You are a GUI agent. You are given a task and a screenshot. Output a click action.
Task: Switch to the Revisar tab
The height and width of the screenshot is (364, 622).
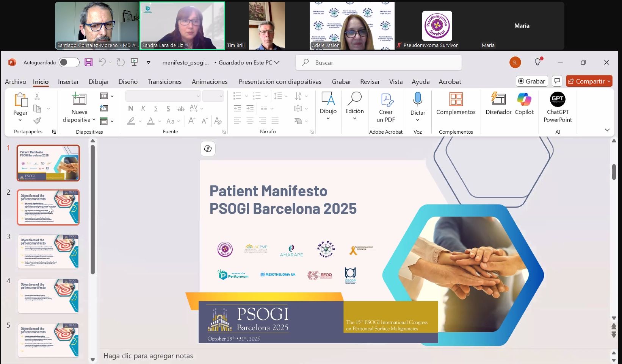370,81
